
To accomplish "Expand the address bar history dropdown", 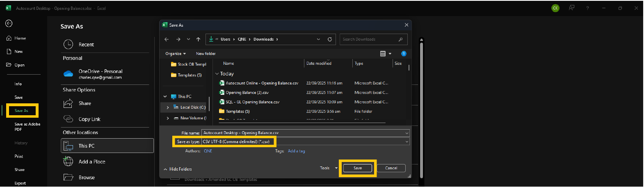I will click(x=318, y=39).
